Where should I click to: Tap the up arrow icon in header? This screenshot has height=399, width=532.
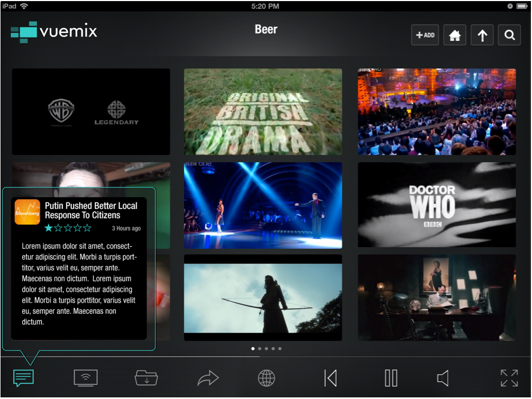(482, 35)
